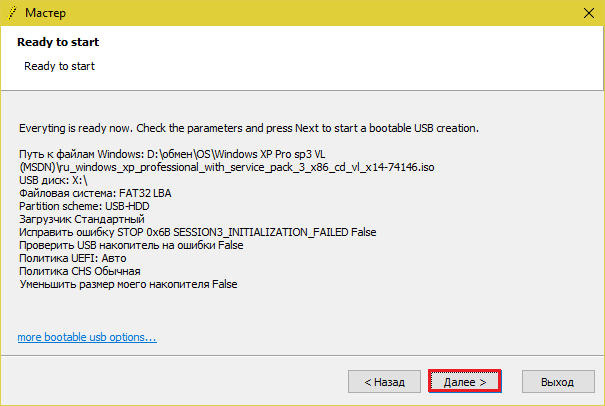This screenshot has height=406, width=605.
Task: Click the wizard icon in title bar
Action: [12, 13]
